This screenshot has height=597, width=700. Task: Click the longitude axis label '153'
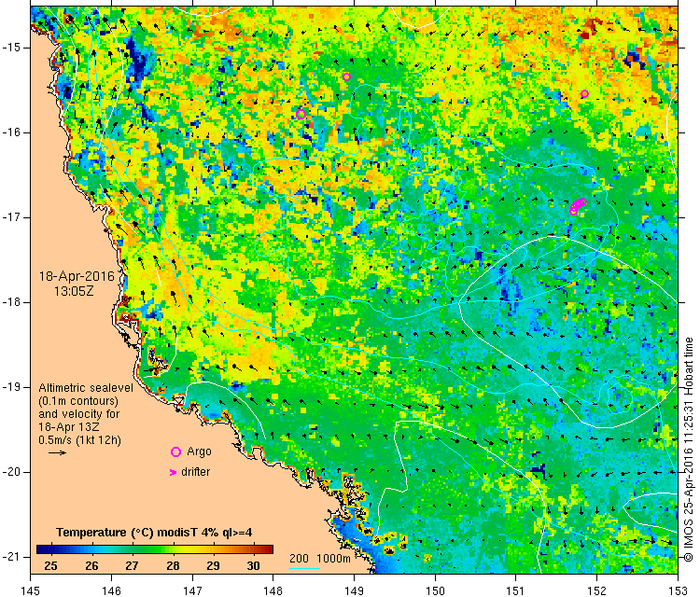point(679,590)
